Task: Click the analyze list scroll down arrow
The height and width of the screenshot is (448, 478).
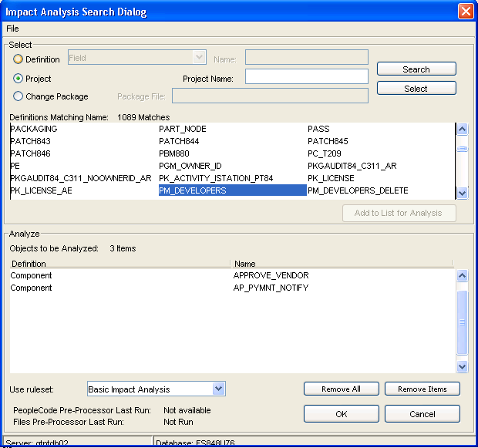Action: 462,366
